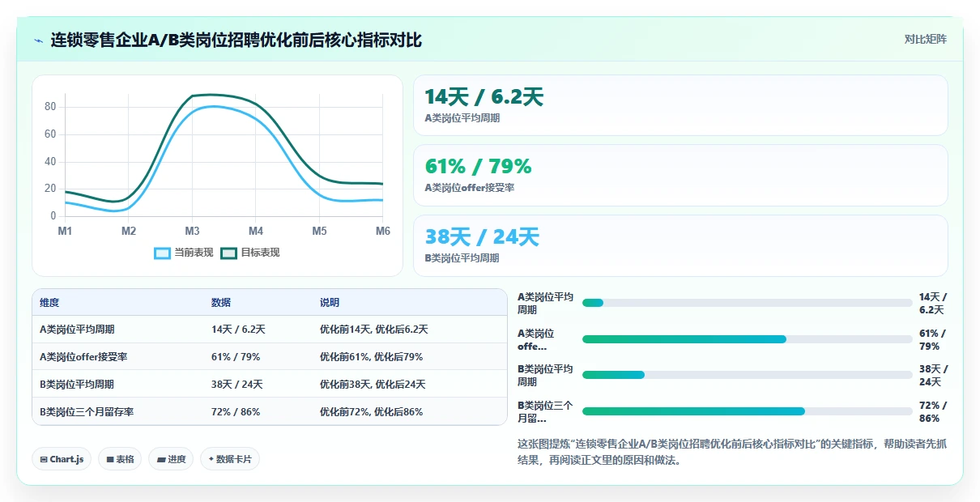The image size is (980, 502).
Task: Toggle the 目标表现 legend entry
Action: tap(250, 253)
